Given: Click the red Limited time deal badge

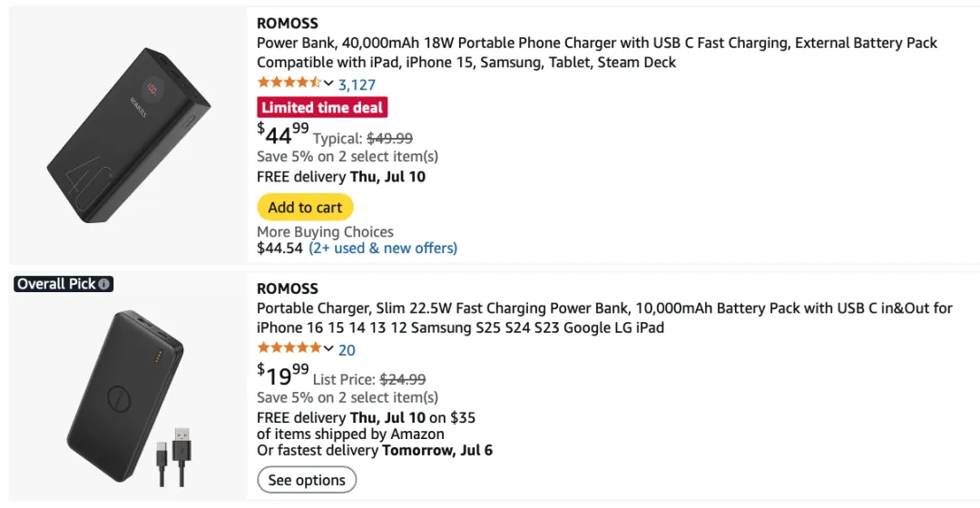Looking at the screenshot, I should pyautogui.click(x=322, y=108).
